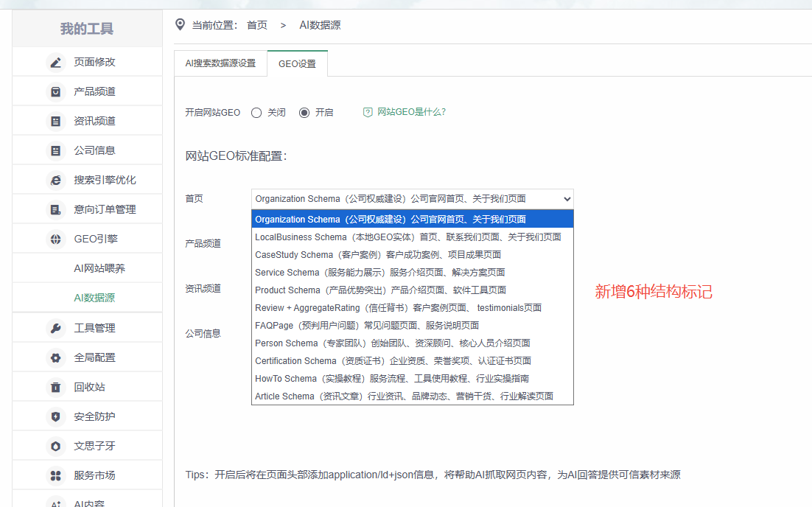The height and width of the screenshot is (507, 812).
Task: Open 回收站 in the sidebar
Action: [x=90, y=387]
